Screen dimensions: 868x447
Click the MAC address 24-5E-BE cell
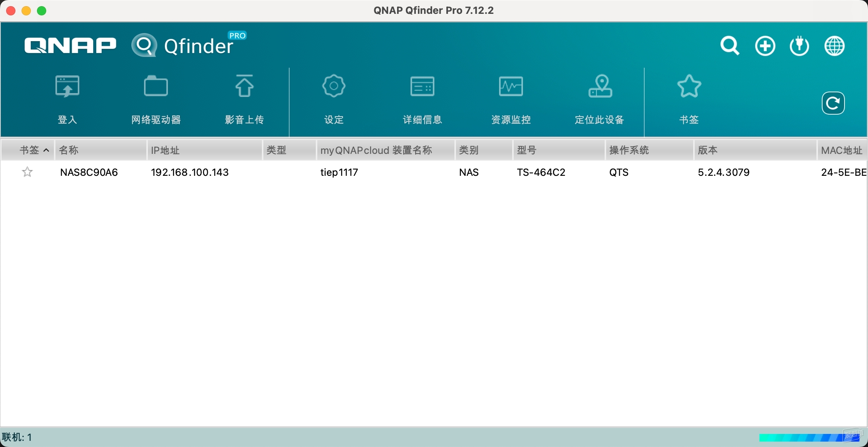(x=844, y=172)
